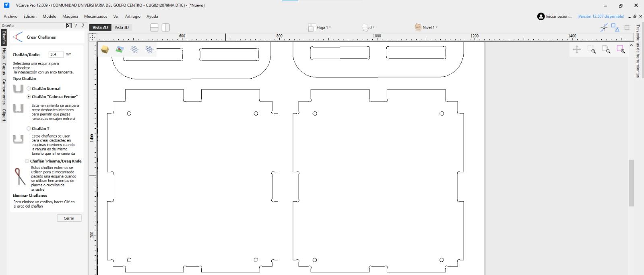Open the Trayectorias de herramientas side tab
The height and width of the screenshot is (275, 644).
[x=638, y=51]
